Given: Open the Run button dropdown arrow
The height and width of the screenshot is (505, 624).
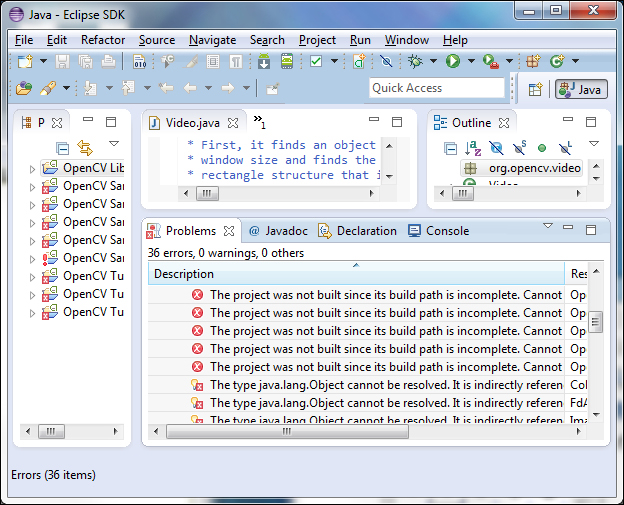Looking at the screenshot, I should pyautogui.click(x=471, y=61).
